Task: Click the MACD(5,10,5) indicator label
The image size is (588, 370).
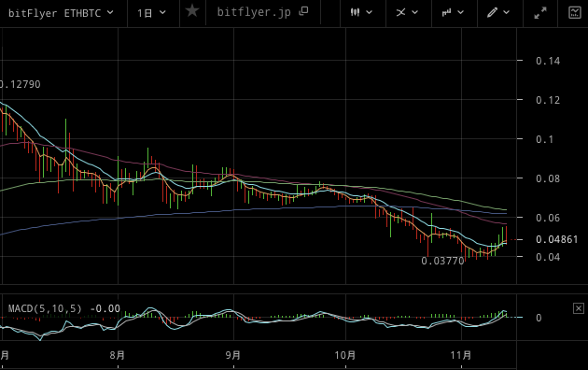Action: click(x=45, y=309)
